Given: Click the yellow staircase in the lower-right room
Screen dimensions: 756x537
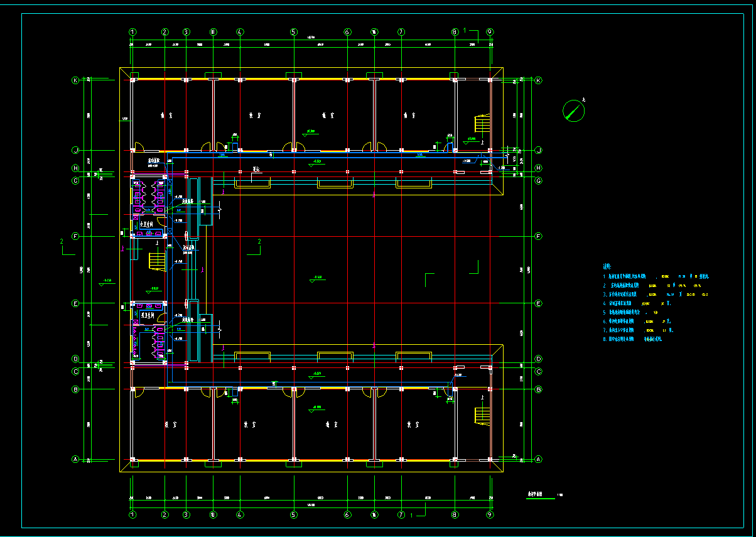Looking at the screenshot, I should [x=482, y=415].
